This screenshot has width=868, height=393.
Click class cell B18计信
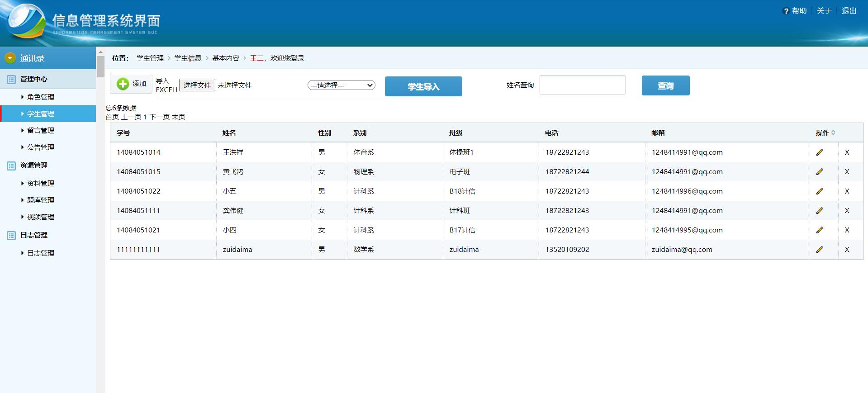tap(462, 191)
